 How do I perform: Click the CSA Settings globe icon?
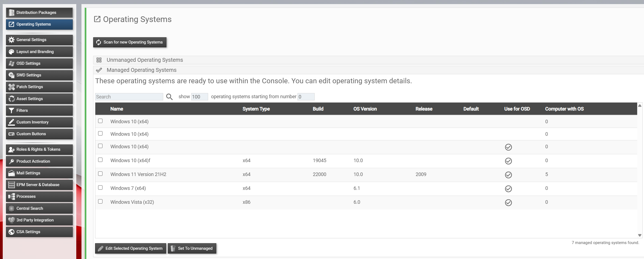pos(11,232)
